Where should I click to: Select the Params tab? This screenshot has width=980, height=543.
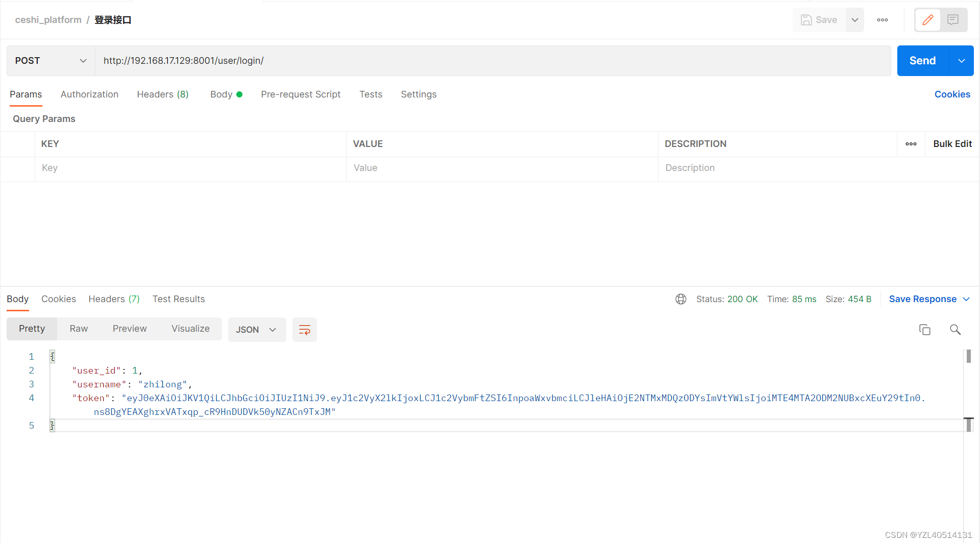click(x=26, y=94)
